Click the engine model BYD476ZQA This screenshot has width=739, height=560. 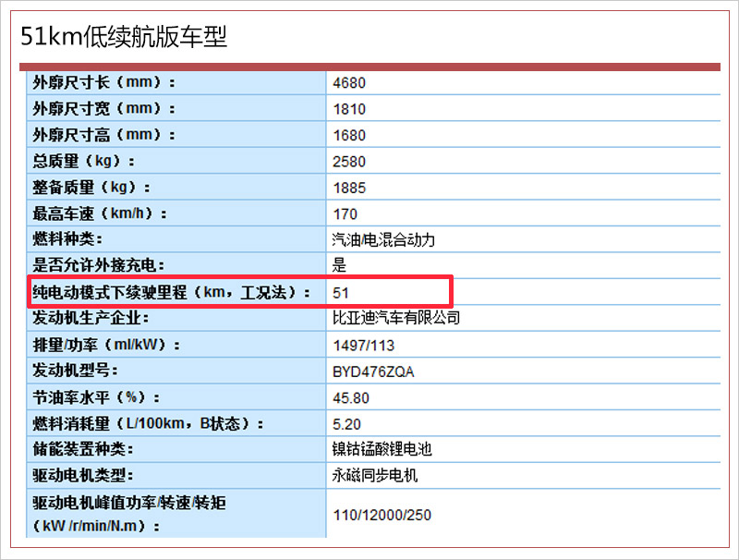pyautogui.click(x=373, y=371)
